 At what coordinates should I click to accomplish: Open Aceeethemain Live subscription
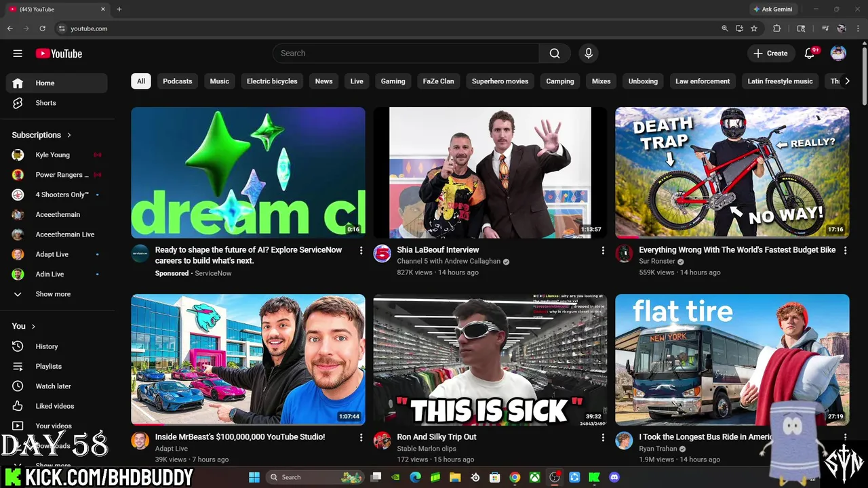57,235
